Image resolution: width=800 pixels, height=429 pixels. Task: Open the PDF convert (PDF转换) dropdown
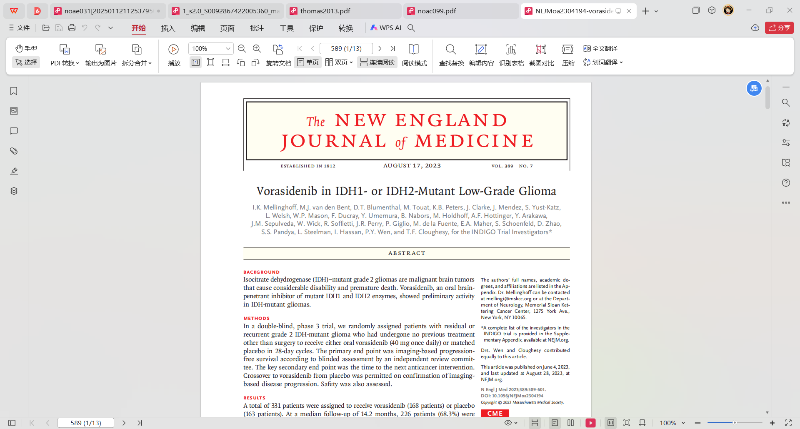coord(65,55)
